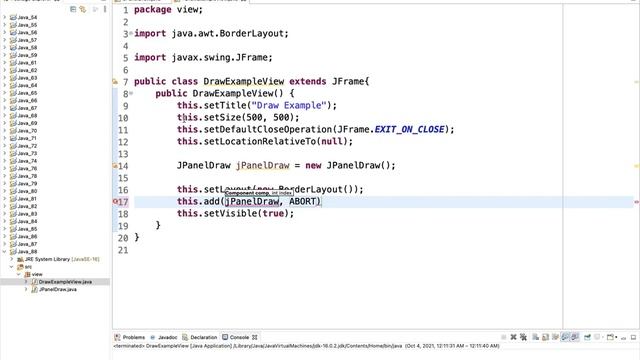Click Remove Launch icon in Console toolbar

pyautogui.click(x=513, y=337)
